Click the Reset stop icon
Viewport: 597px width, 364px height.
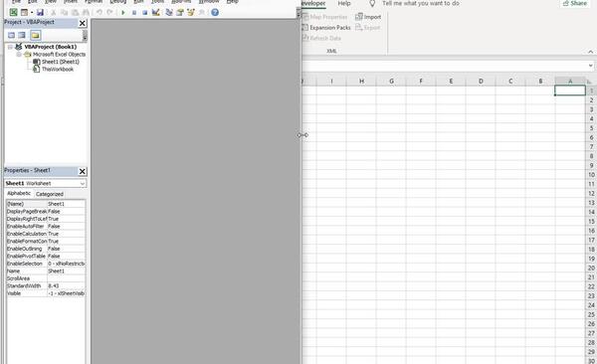click(x=144, y=13)
